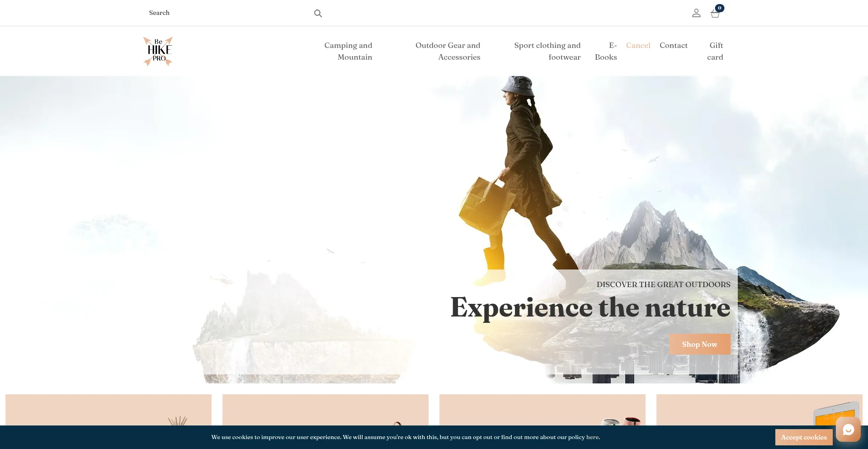This screenshot has width=868, height=449.
Task: Select Sport clothing and footwear menu
Action: [x=547, y=51]
